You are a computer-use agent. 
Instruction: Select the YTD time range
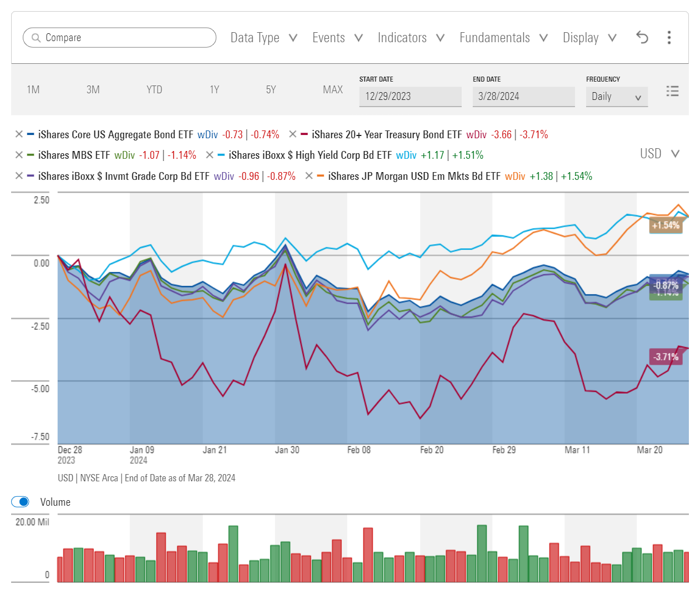pyautogui.click(x=154, y=89)
